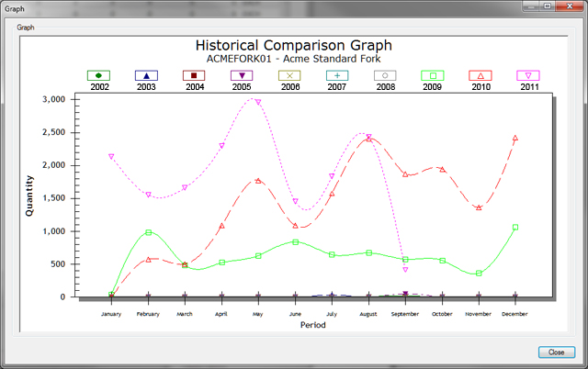
Task: Click the 2009 data point for December
Action: coord(515,228)
